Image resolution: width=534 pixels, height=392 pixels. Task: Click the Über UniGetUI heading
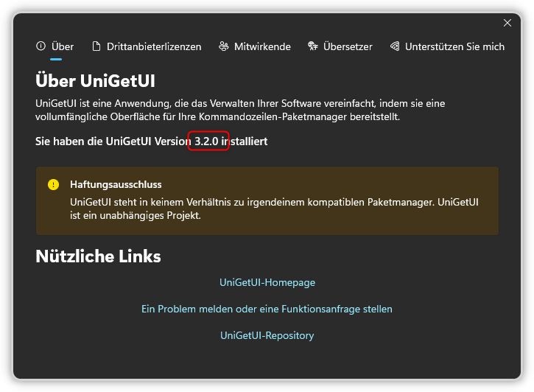[x=95, y=81]
